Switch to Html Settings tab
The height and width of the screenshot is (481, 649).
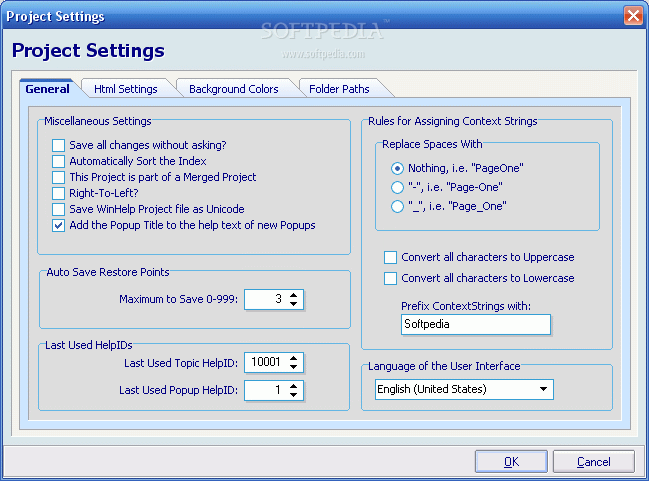tap(126, 89)
